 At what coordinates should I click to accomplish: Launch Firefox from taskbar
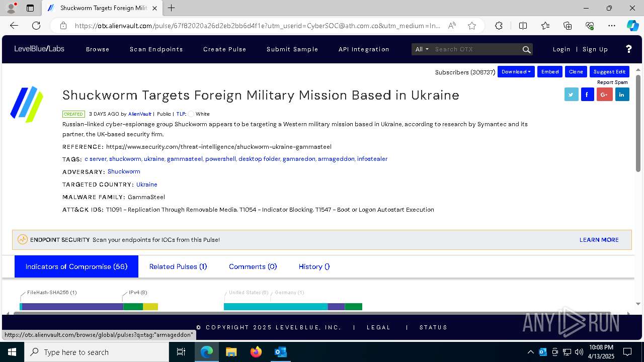[256, 352]
